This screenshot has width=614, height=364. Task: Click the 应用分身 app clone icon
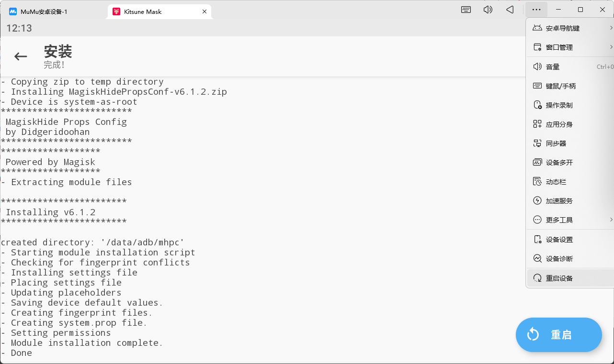(x=537, y=124)
